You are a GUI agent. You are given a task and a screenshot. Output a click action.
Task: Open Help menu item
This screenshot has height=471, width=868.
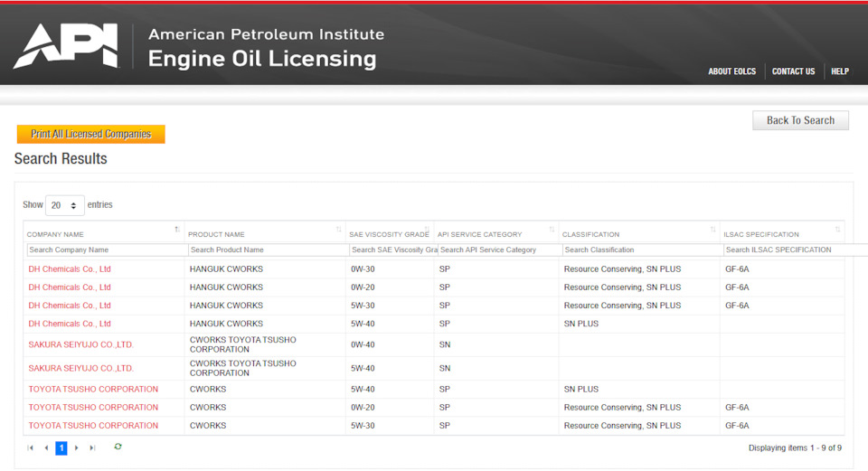(840, 71)
